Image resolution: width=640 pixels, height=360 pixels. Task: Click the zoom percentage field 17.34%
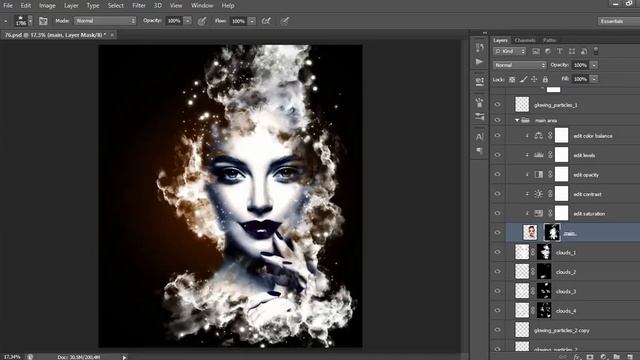coord(12,357)
